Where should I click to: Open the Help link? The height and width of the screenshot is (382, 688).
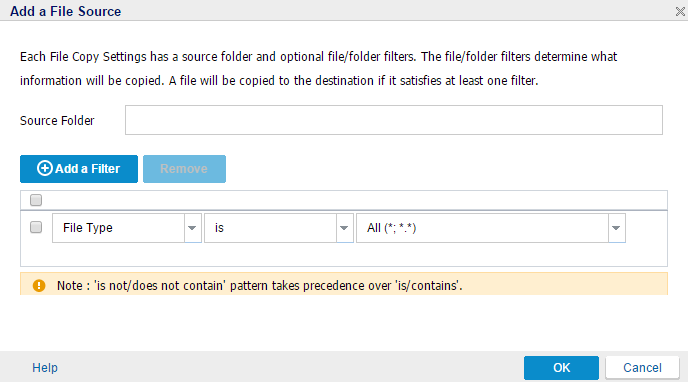coord(45,368)
